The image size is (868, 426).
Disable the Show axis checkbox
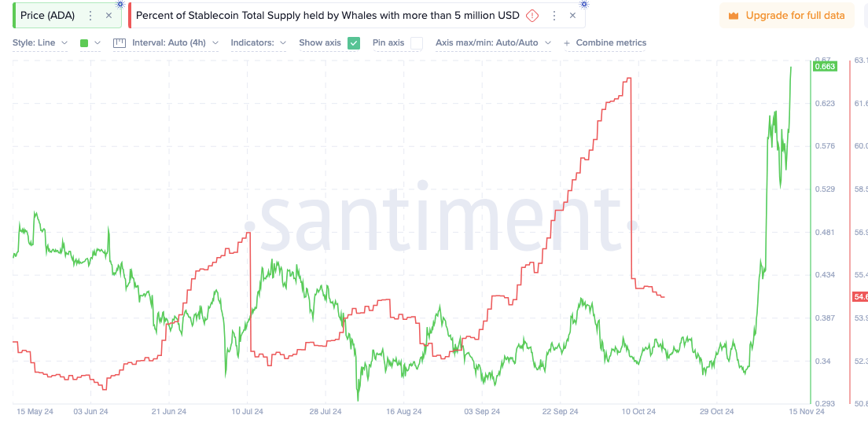[354, 43]
